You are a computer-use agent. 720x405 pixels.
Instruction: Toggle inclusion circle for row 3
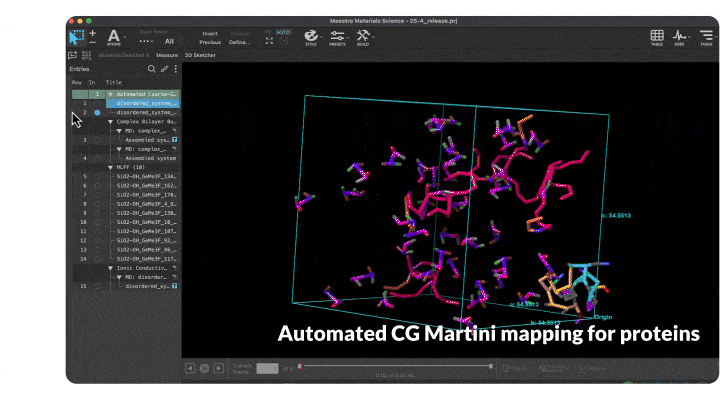(97, 140)
